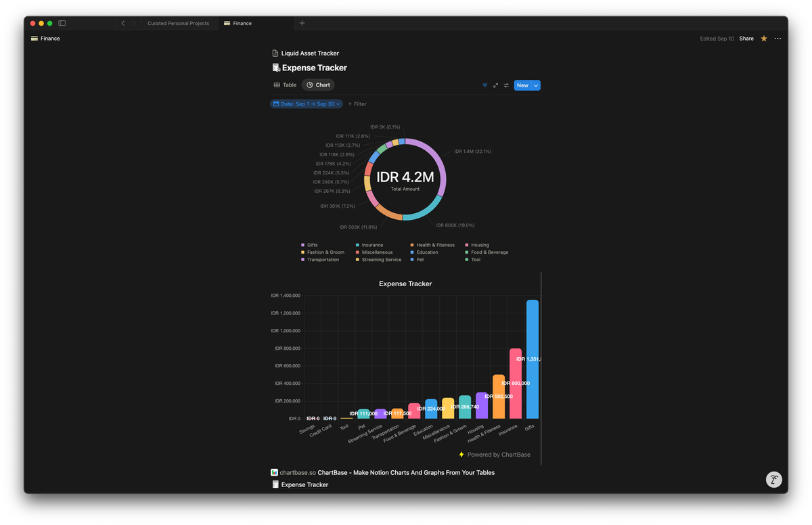Click the tallest Gifts bar in the chart

coord(532,359)
